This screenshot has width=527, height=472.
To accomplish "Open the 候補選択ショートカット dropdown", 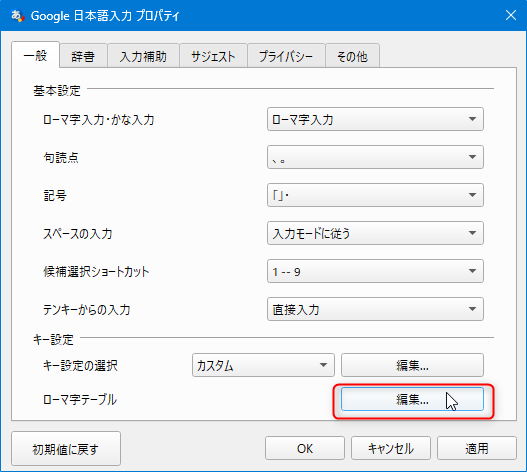I will click(375, 271).
